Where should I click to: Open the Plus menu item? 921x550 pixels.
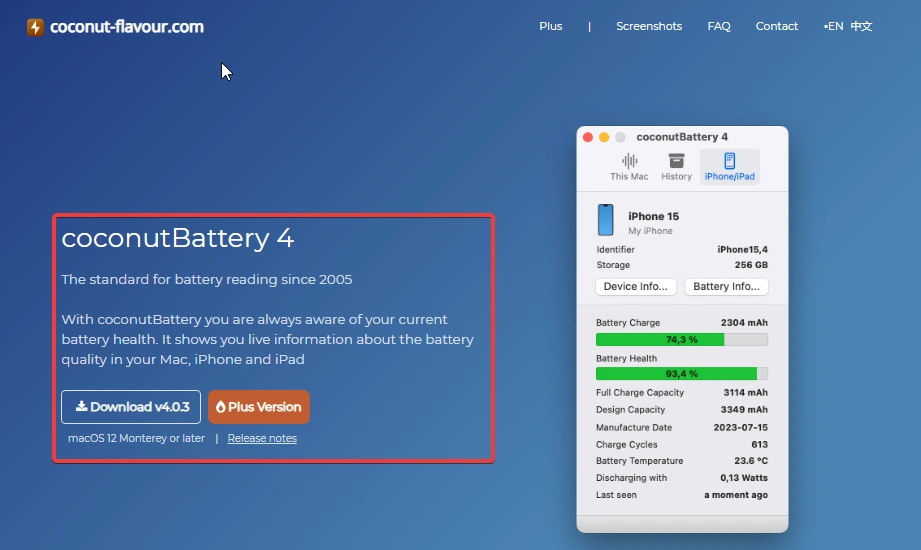coord(550,26)
